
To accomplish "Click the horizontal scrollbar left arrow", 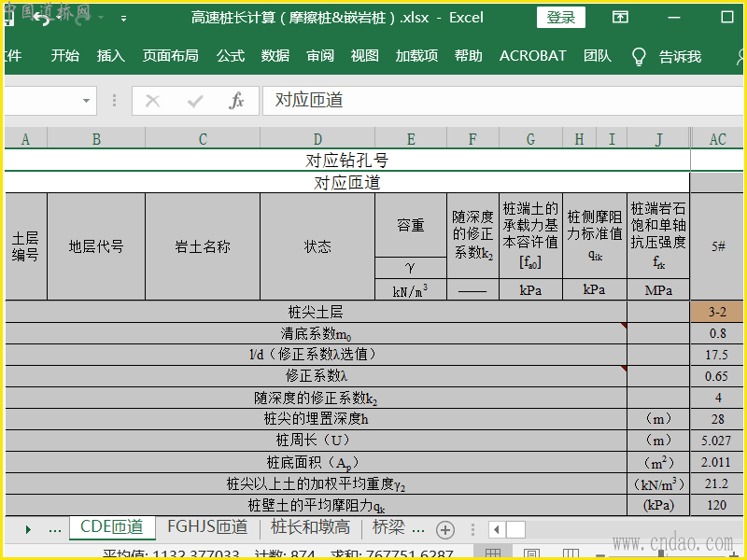I will point(497,529).
